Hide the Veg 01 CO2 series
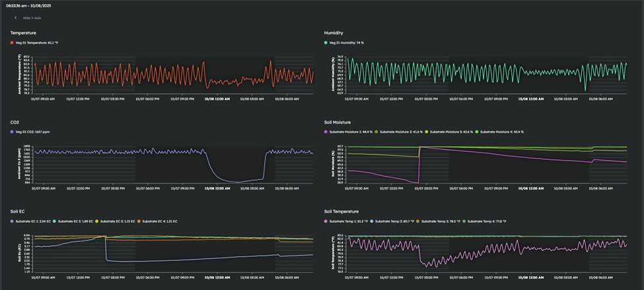 coord(34,132)
